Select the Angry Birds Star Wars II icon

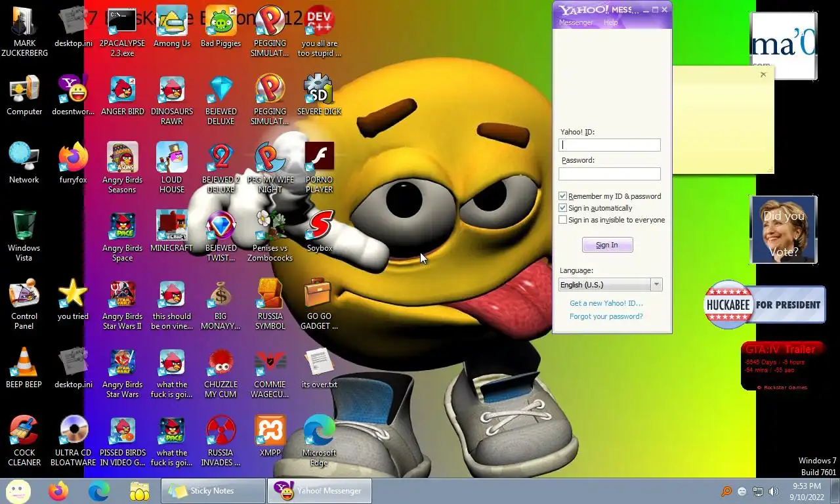pos(123,305)
